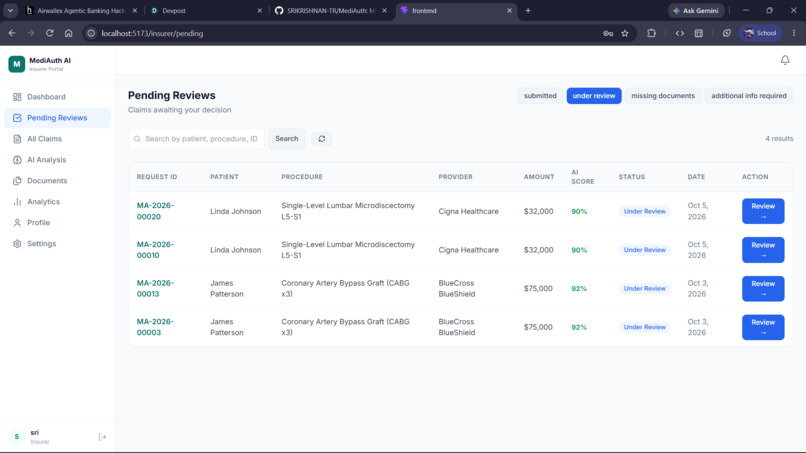The height and width of the screenshot is (453, 806).
Task: Click the 4 results count
Action: pyautogui.click(x=779, y=139)
